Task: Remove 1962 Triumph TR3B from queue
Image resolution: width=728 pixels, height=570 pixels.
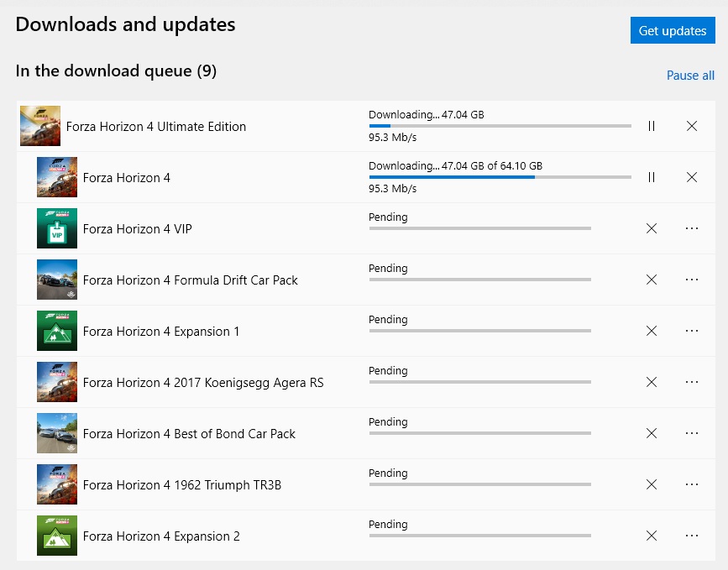Action: click(652, 484)
